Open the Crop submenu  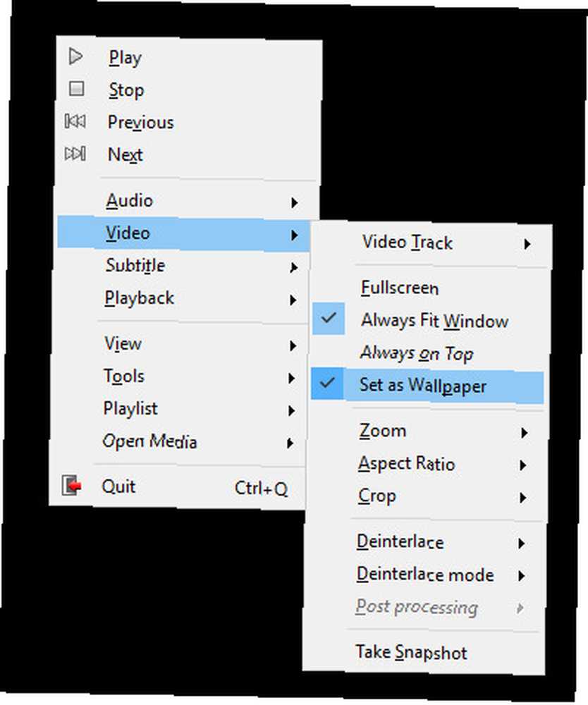click(377, 496)
